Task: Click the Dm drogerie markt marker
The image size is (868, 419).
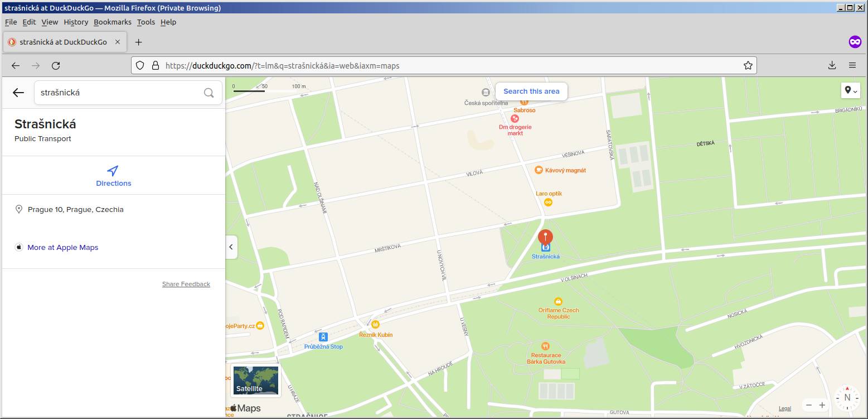Action: [x=515, y=118]
